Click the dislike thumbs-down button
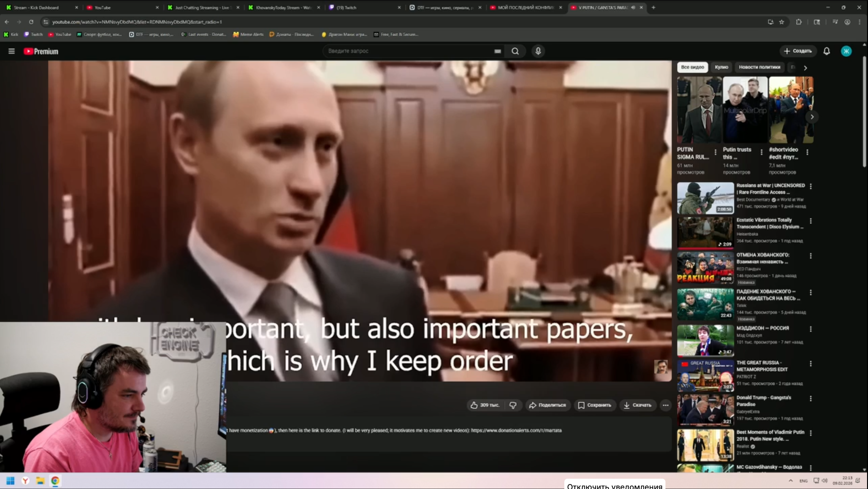 pyautogui.click(x=513, y=405)
